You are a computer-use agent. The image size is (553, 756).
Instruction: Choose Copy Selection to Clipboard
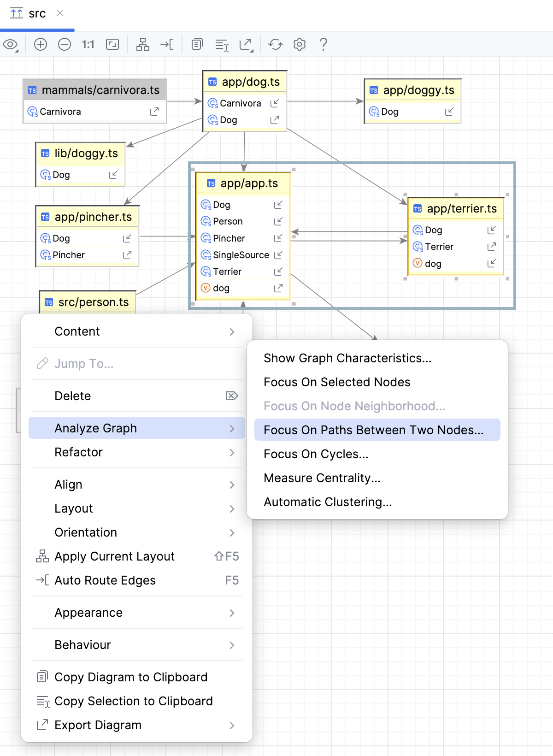[137, 701]
